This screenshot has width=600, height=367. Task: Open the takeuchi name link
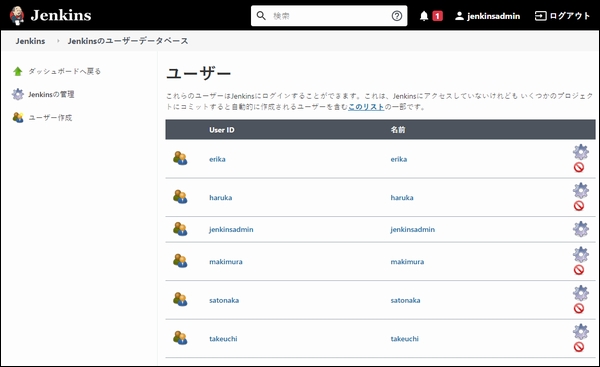point(404,339)
